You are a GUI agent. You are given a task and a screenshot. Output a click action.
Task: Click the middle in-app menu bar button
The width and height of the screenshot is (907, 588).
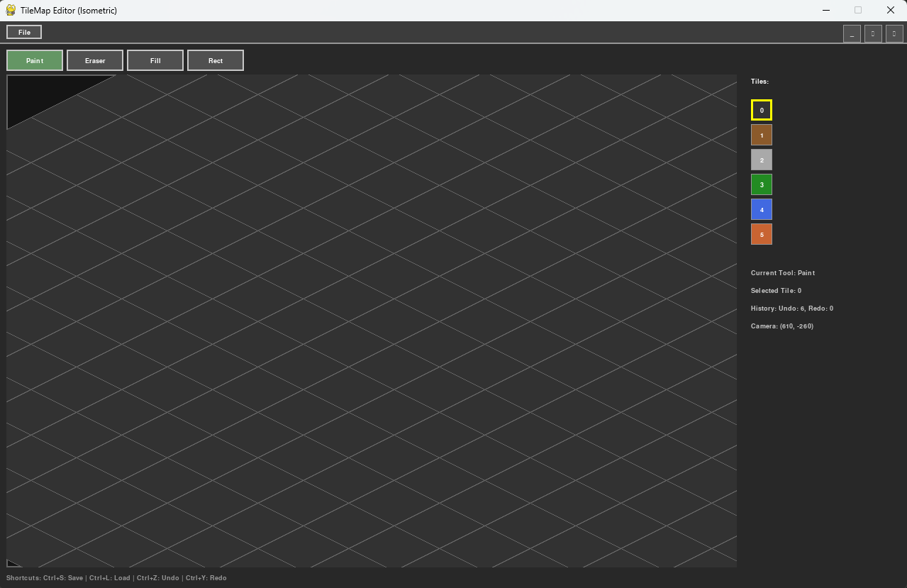(873, 33)
